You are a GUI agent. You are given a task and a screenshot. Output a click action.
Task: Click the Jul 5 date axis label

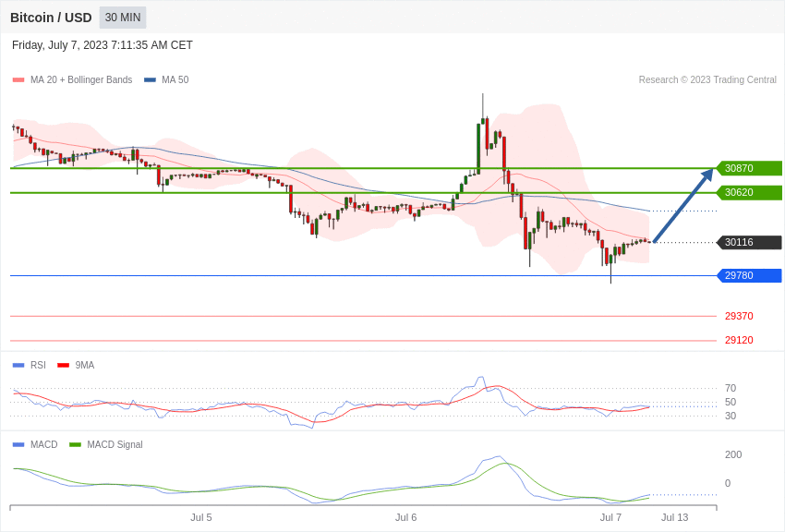pos(200,517)
